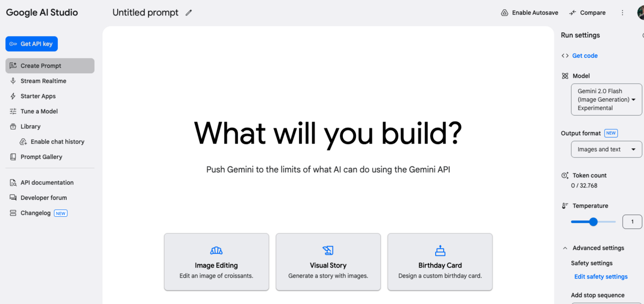Click the Birthday Card cake icon
Screen dimensions: 644x304
[x=440, y=250]
